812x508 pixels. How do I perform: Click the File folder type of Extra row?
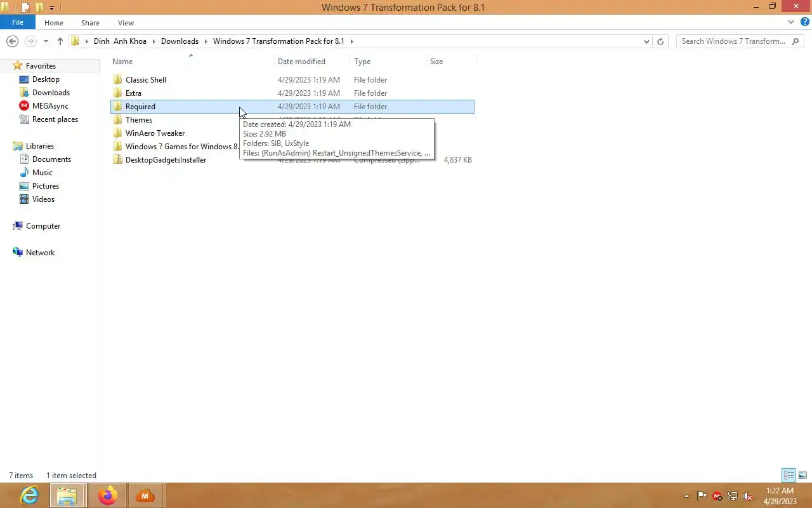(x=370, y=93)
